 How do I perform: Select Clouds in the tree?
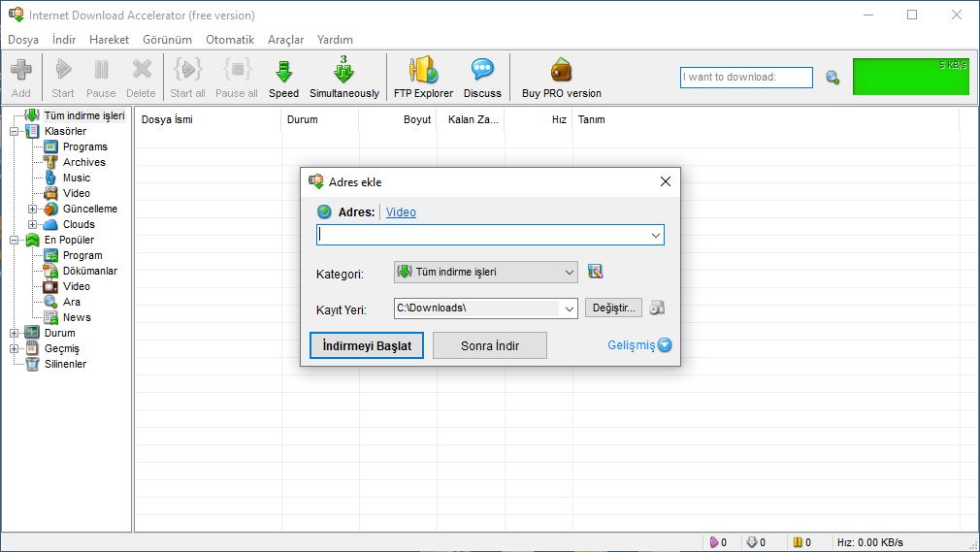(x=79, y=224)
